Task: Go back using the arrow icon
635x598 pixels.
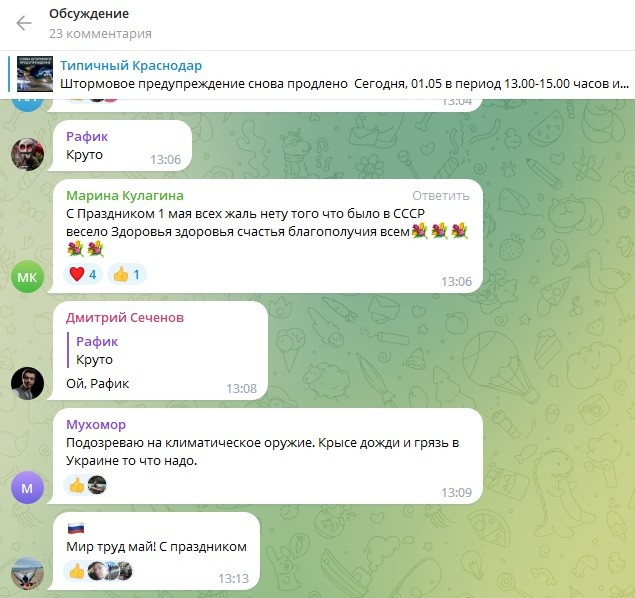Action: tap(24, 23)
